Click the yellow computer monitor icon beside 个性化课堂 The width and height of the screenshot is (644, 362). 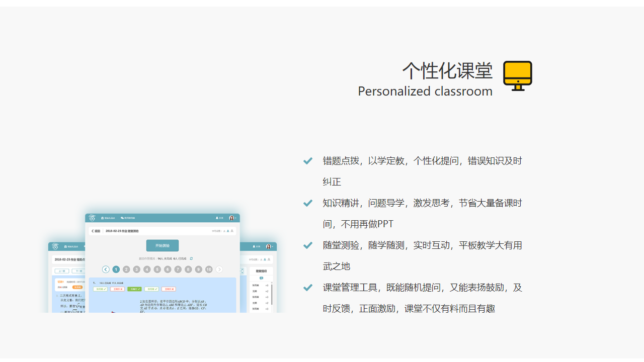click(518, 75)
